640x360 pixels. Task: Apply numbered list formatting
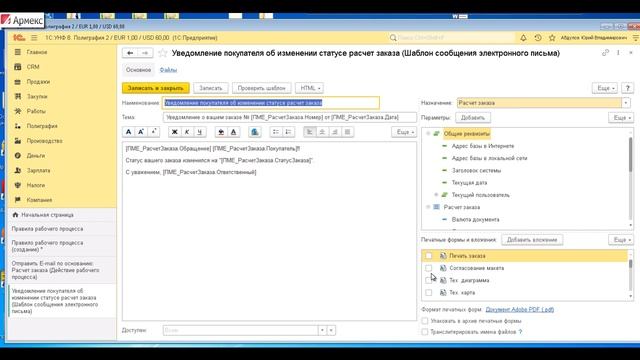click(x=288, y=132)
